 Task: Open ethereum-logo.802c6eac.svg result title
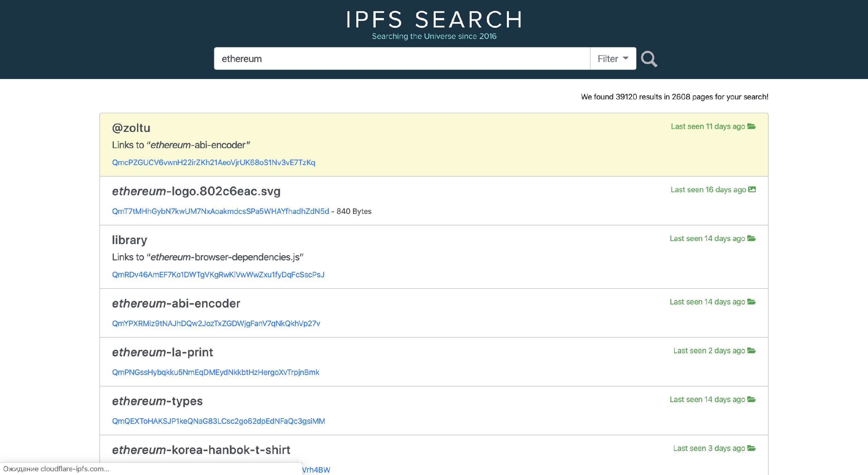point(196,191)
